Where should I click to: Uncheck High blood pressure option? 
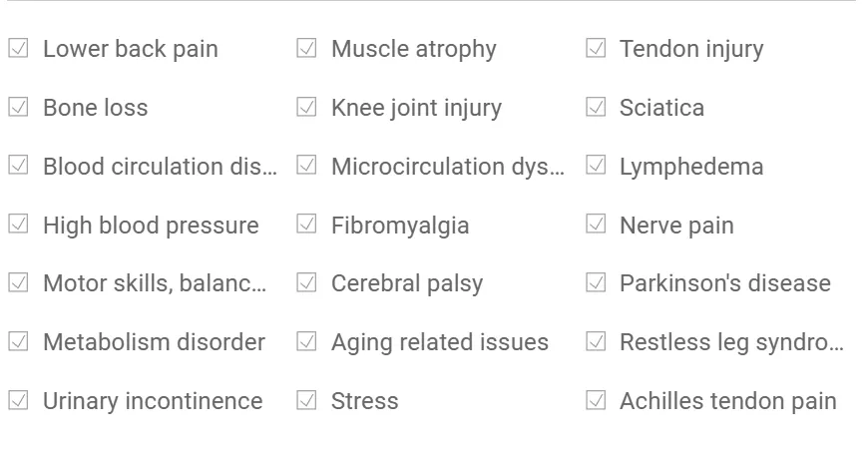(x=18, y=225)
